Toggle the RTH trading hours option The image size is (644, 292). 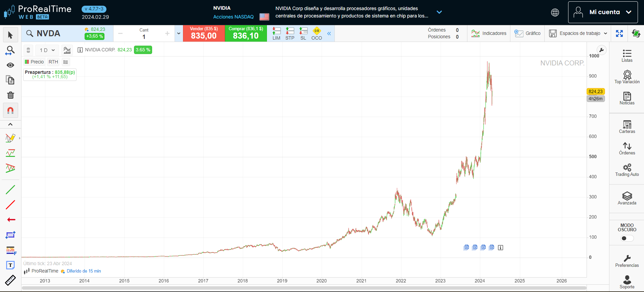pos(53,62)
